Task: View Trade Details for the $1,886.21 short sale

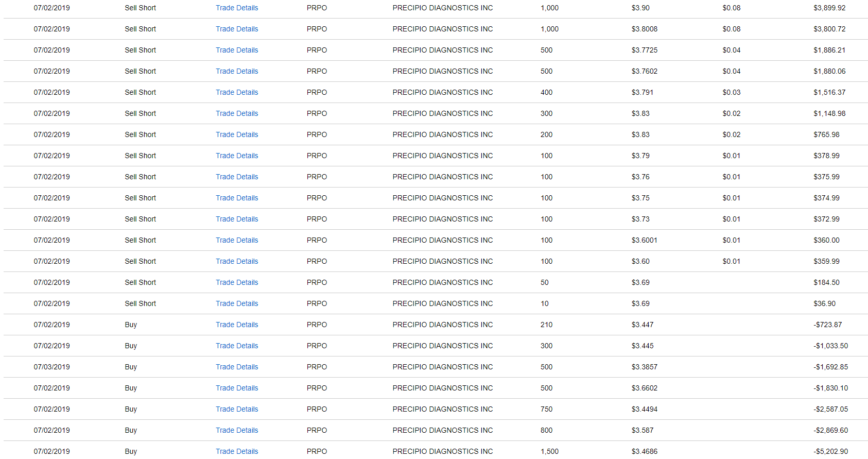Action: [x=237, y=50]
